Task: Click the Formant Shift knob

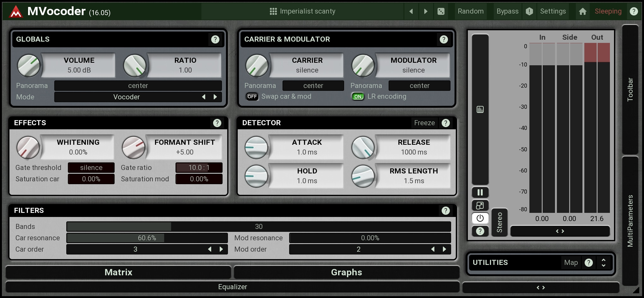Action: (134, 148)
